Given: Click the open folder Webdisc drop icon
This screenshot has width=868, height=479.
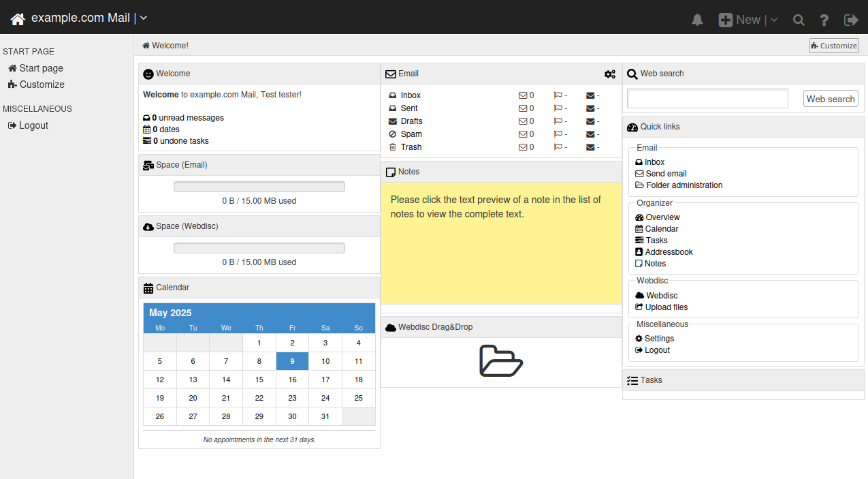Looking at the screenshot, I should (x=500, y=361).
